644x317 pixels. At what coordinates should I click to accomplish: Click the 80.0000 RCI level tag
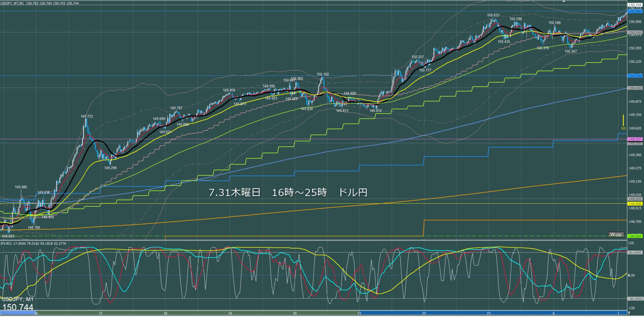click(635, 253)
